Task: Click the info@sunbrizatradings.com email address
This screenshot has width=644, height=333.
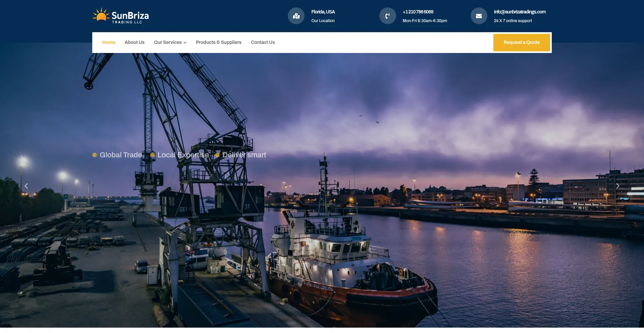Action: 520,12
